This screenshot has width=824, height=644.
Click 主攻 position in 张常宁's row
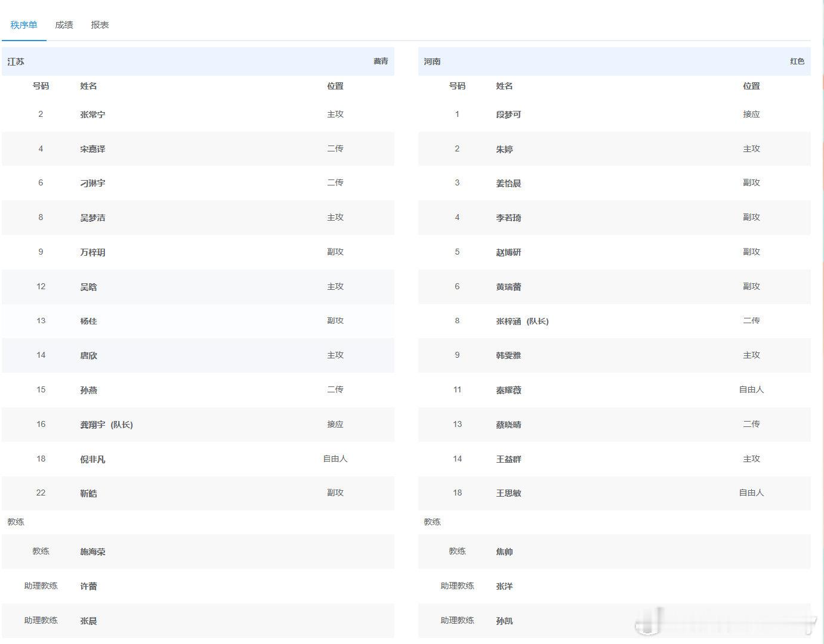click(x=335, y=114)
